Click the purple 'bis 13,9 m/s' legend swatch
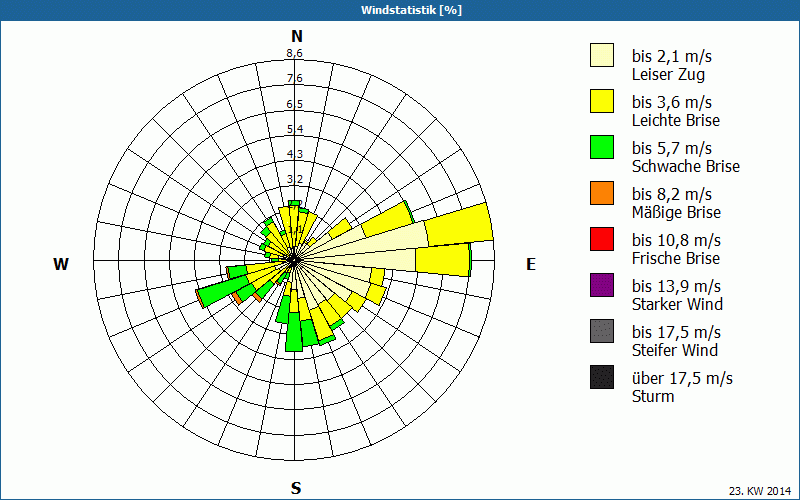 [602, 285]
